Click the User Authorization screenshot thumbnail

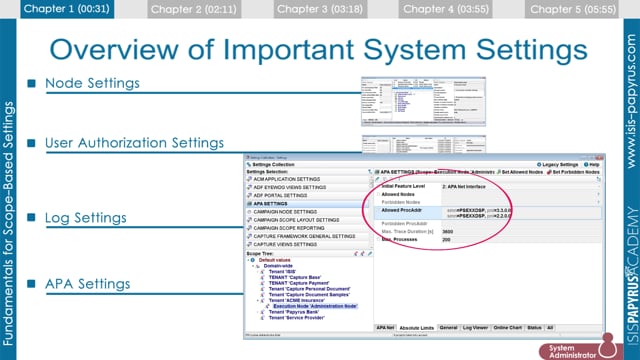pos(423,144)
